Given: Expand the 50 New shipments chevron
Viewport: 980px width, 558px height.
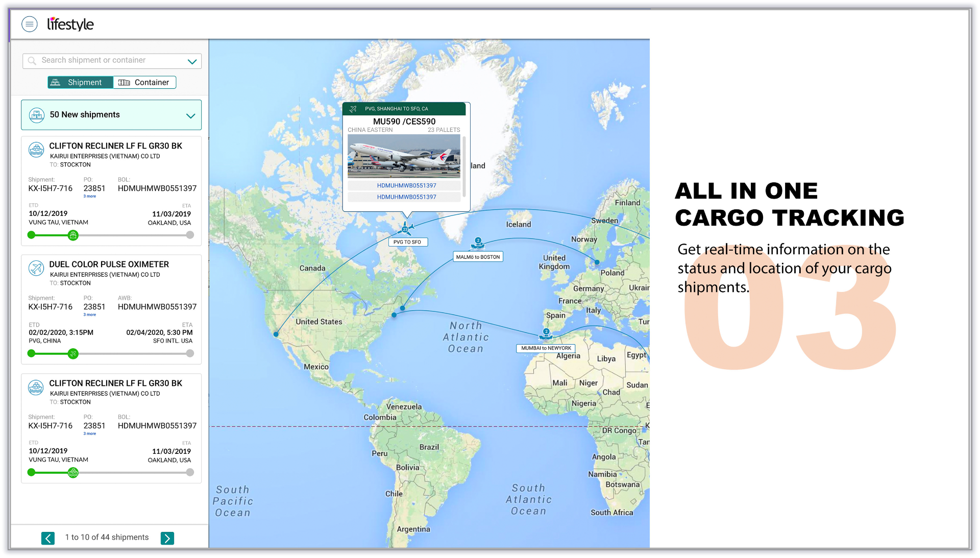Looking at the screenshot, I should click(190, 115).
